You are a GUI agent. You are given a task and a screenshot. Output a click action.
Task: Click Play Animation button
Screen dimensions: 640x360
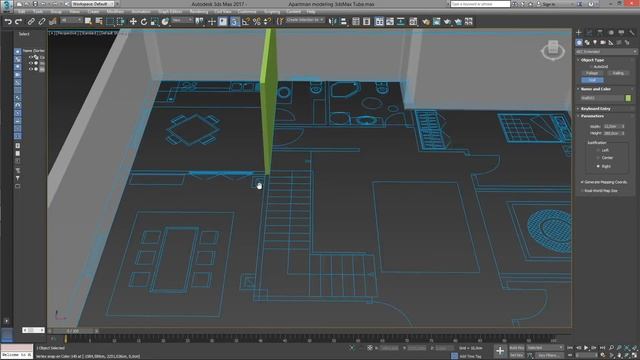pos(586,348)
